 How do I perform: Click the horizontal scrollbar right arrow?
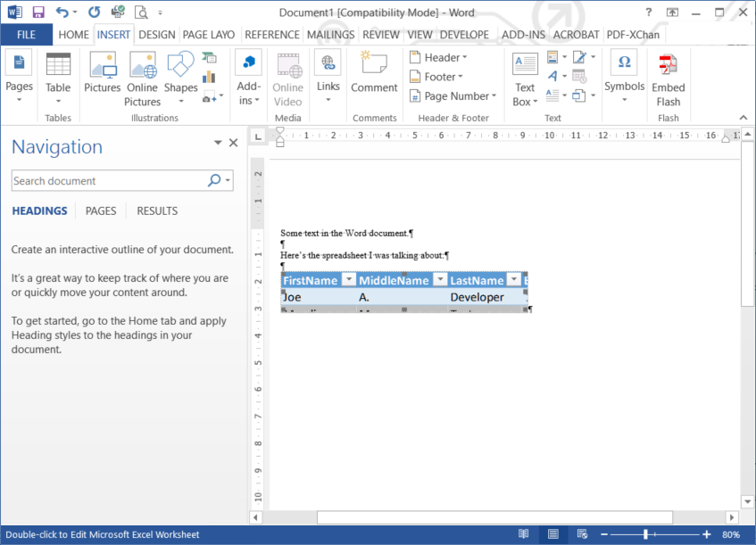click(x=732, y=517)
